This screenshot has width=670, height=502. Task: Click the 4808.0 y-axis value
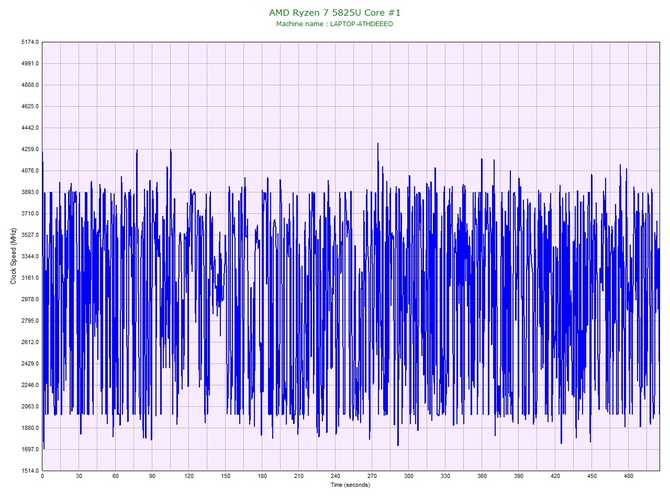30,85
